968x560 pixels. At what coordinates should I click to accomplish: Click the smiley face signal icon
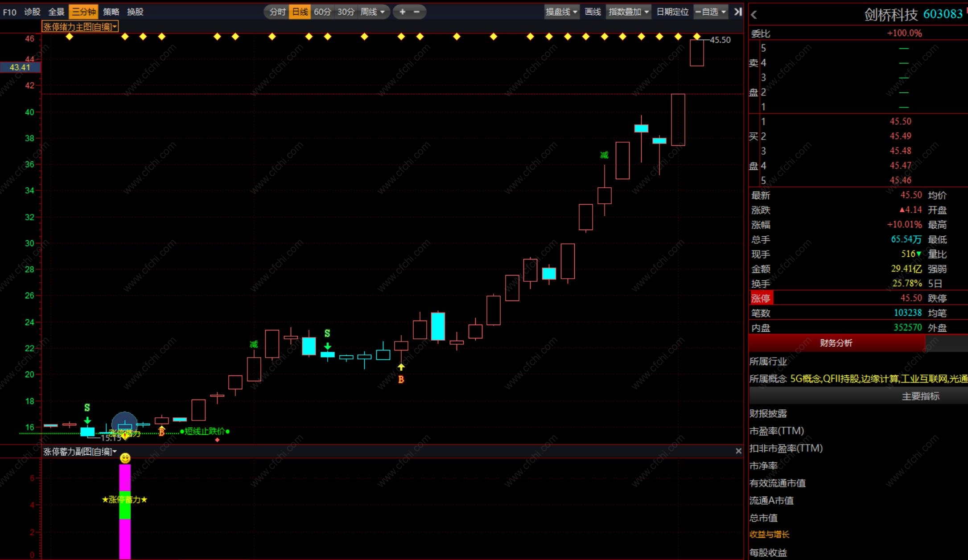tap(125, 458)
